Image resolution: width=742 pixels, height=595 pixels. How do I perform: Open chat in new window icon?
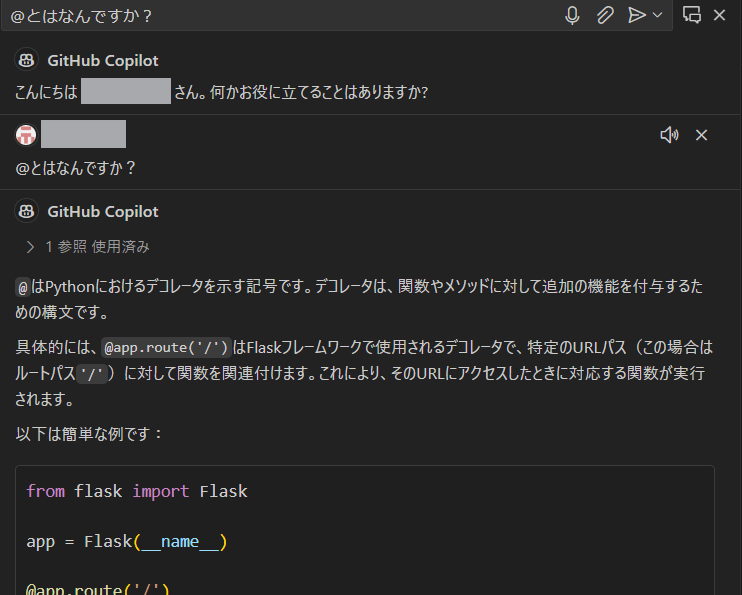(x=692, y=15)
